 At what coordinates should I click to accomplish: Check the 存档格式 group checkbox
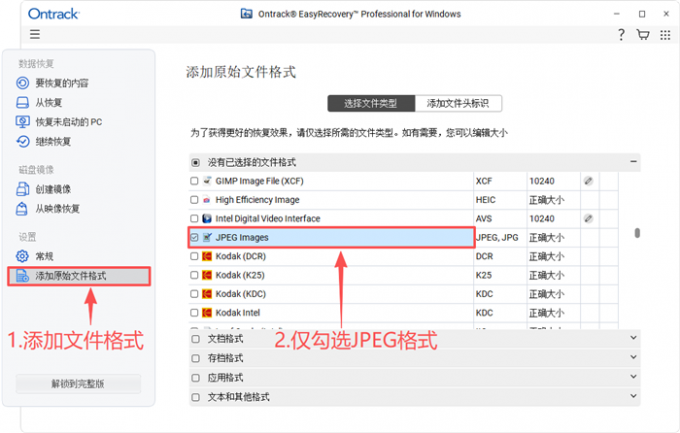(x=196, y=358)
